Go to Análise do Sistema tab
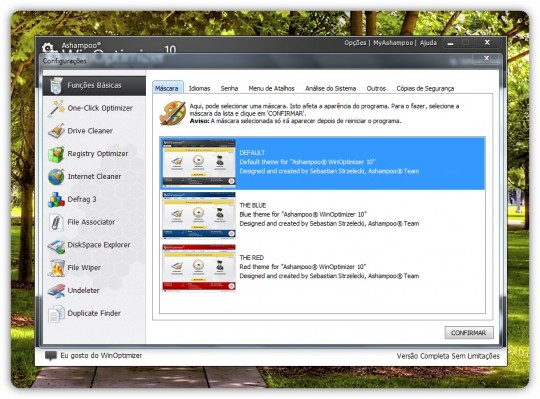This screenshot has width=540, height=399. pos(330,88)
